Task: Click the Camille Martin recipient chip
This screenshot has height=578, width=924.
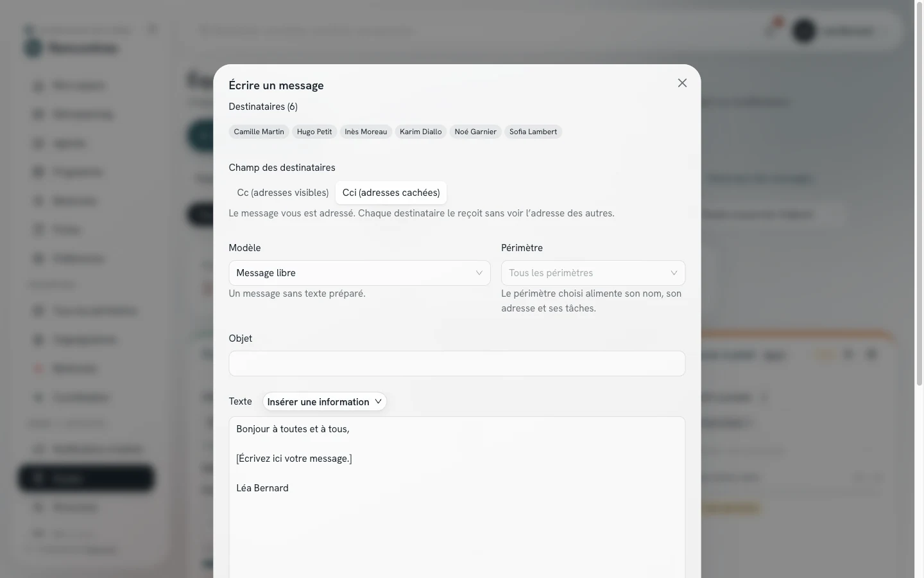Action: point(259,132)
